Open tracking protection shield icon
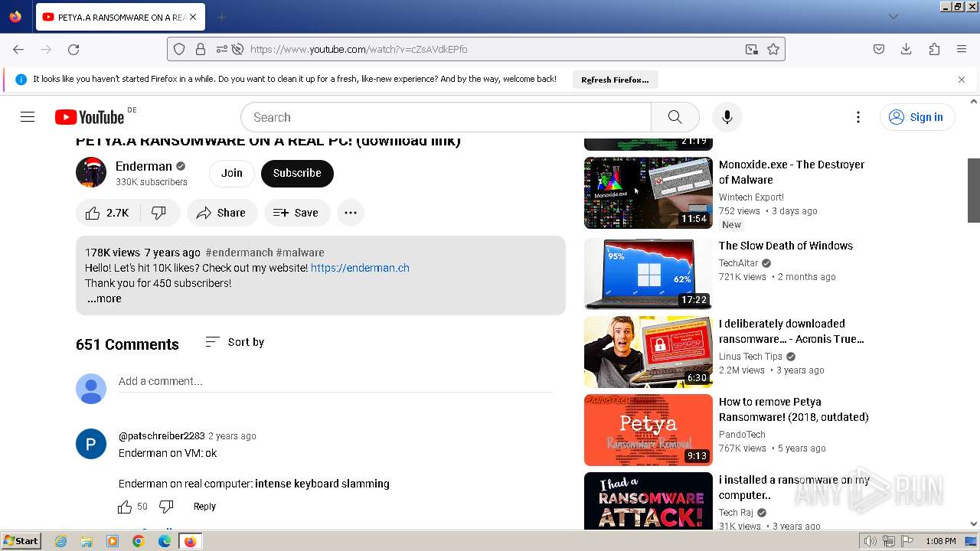 179,49
